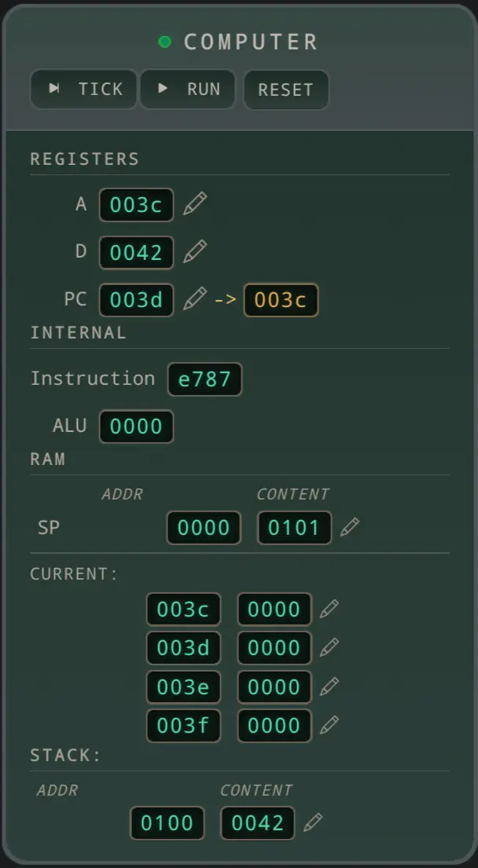The image size is (478, 868).
Task: Edit the A register pencil icon
Action: [195, 204]
